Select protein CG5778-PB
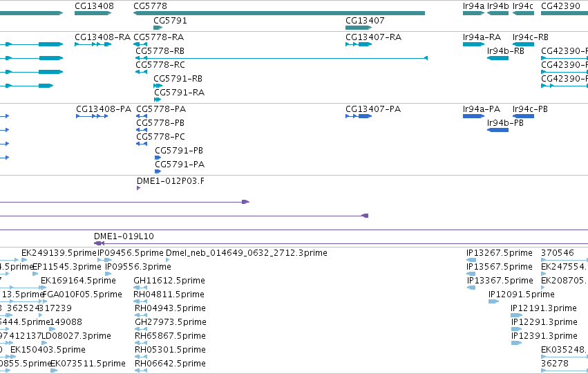This screenshot has width=588, height=374. click(x=142, y=130)
